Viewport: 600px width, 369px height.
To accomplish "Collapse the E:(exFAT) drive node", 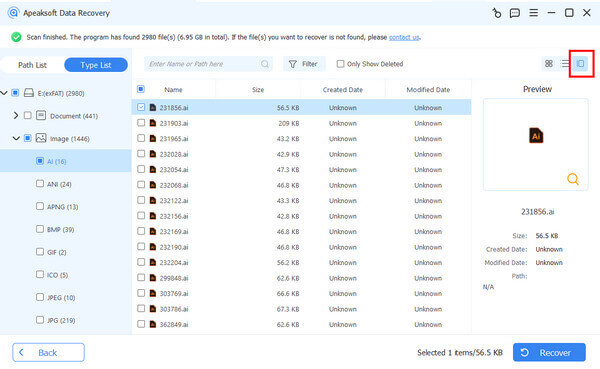I will tap(4, 93).
